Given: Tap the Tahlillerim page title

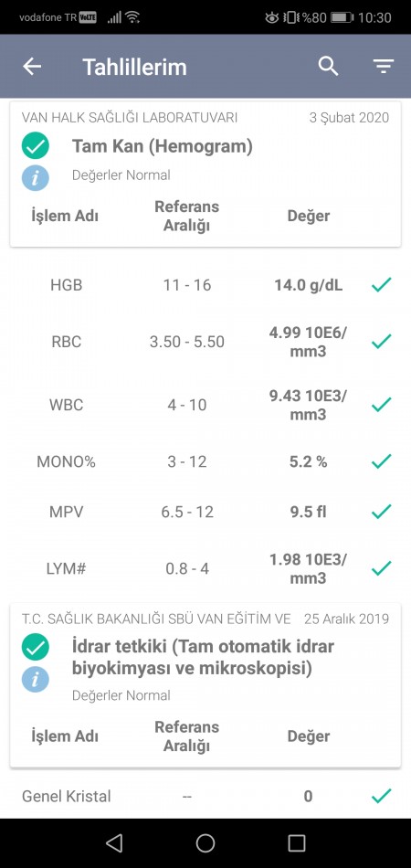Looking at the screenshot, I should (134, 67).
